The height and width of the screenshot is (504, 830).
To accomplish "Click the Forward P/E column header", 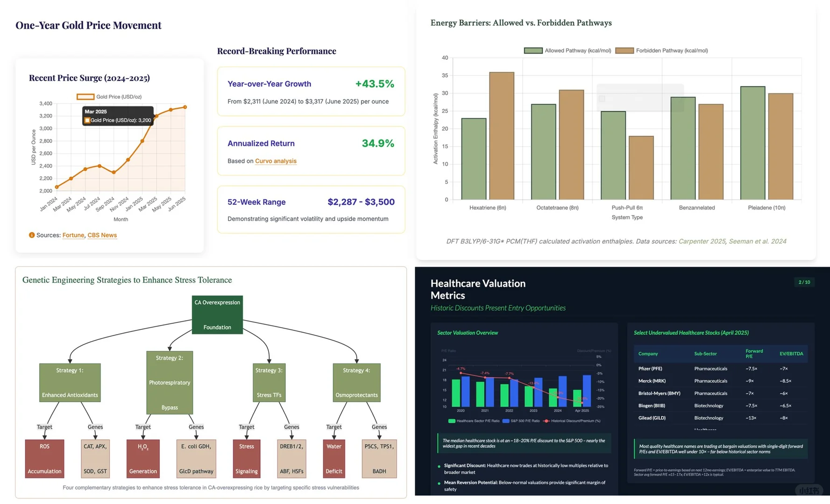I will pos(754,354).
